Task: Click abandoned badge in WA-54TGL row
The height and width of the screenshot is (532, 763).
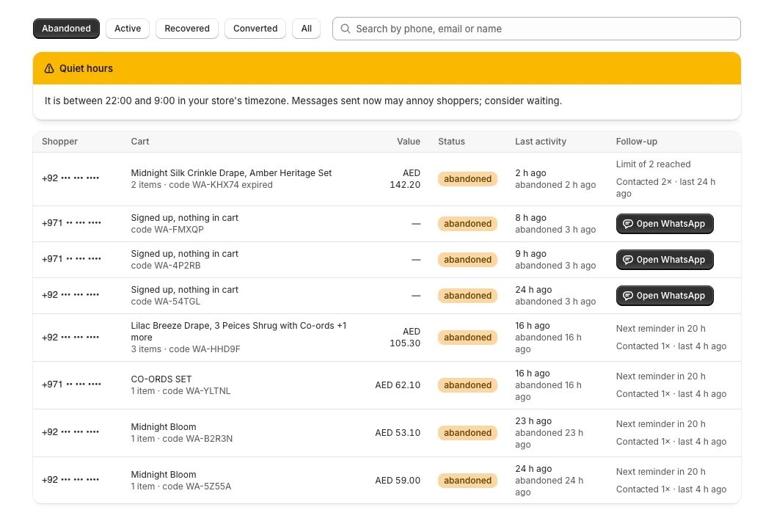Action: click(467, 296)
